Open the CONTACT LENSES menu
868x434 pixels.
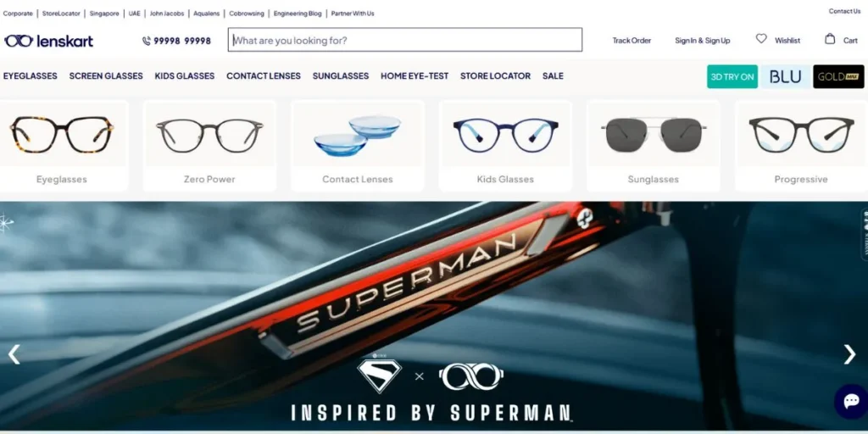click(264, 75)
